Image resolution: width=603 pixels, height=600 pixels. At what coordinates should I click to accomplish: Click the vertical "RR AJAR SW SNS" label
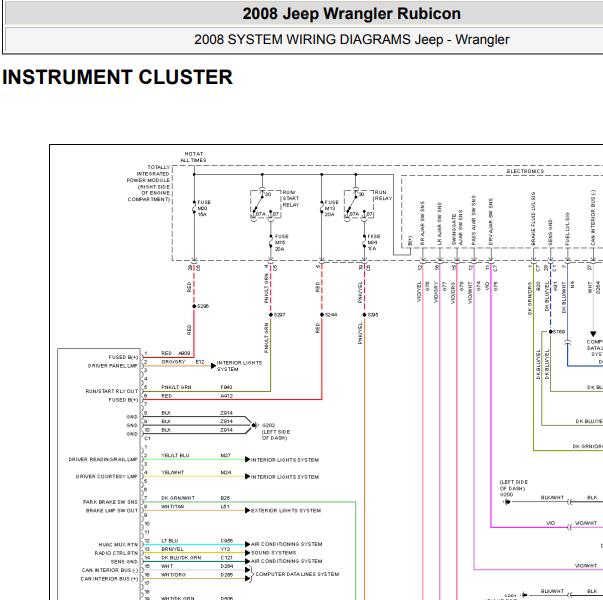coord(422,223)
